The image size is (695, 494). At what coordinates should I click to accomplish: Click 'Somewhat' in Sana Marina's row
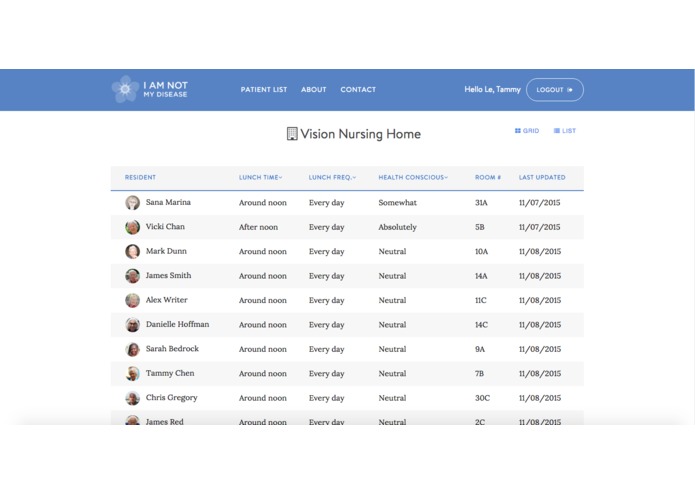(x=398, y=202)
